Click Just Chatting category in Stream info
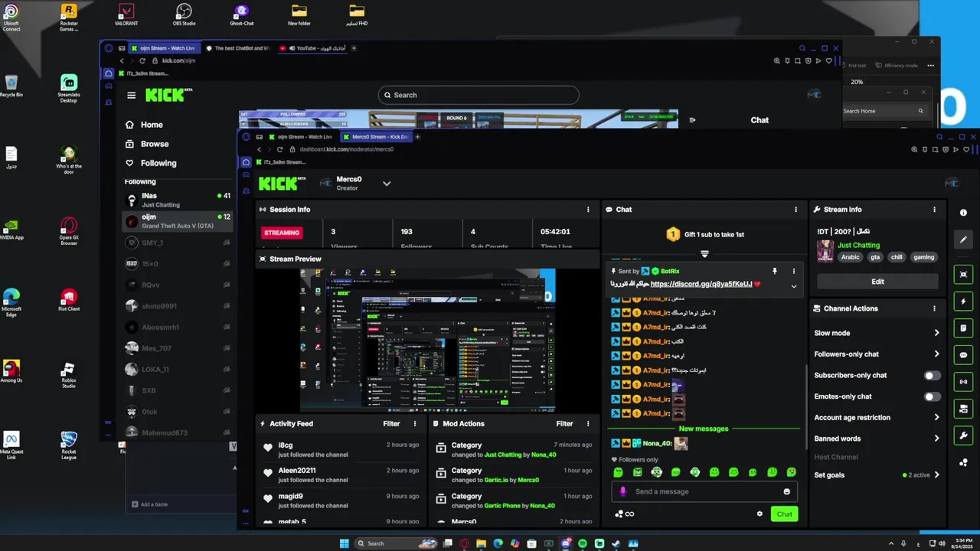Viewport: 980px width, 551px height. pyautogui.click(x=858, y=245)
